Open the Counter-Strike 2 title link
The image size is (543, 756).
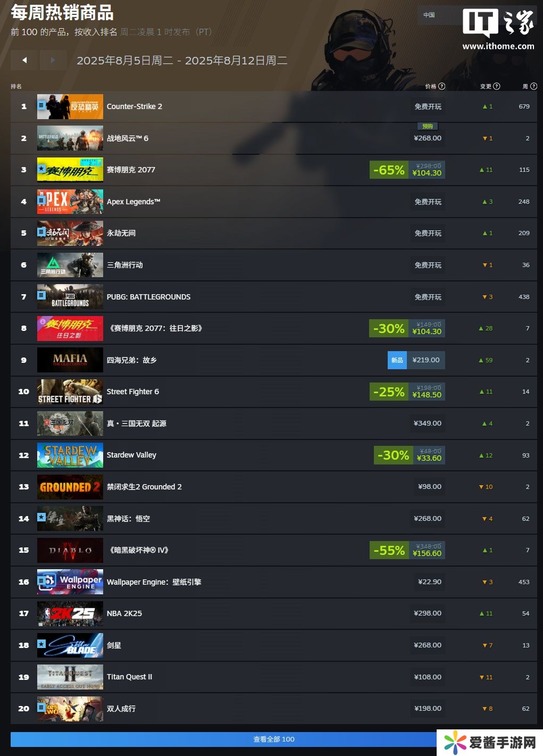pyautogui.click(x=135, y=106)
